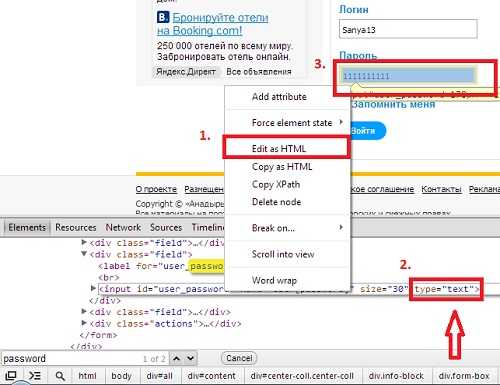Viewport: 500px width, 385px height.
Task: Click the type="text" attribute in input node
Action: (444, 289)
